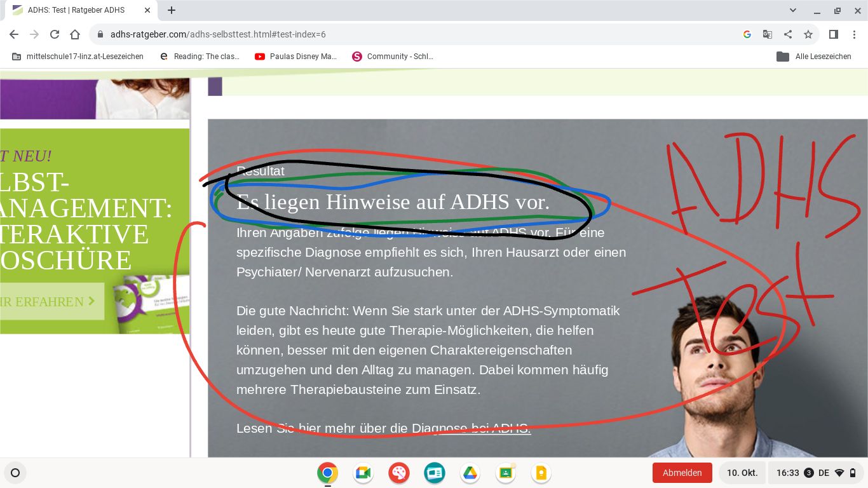Open a new browser tab

pos(172,10)
